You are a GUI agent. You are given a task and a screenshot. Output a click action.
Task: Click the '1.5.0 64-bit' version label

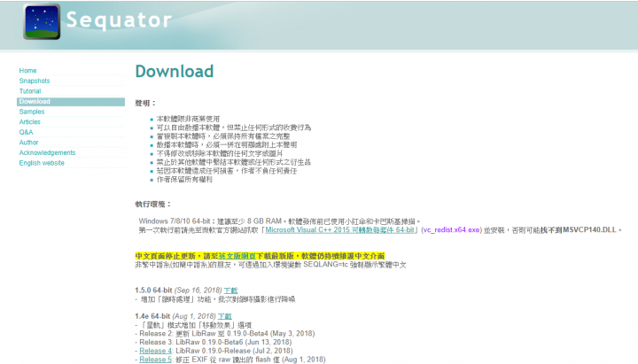(153, 290)
